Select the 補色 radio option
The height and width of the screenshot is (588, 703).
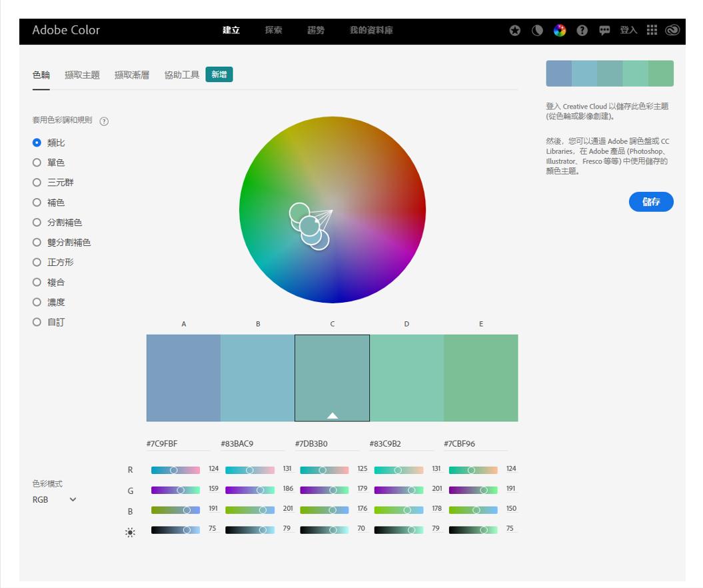coord(37,203)
